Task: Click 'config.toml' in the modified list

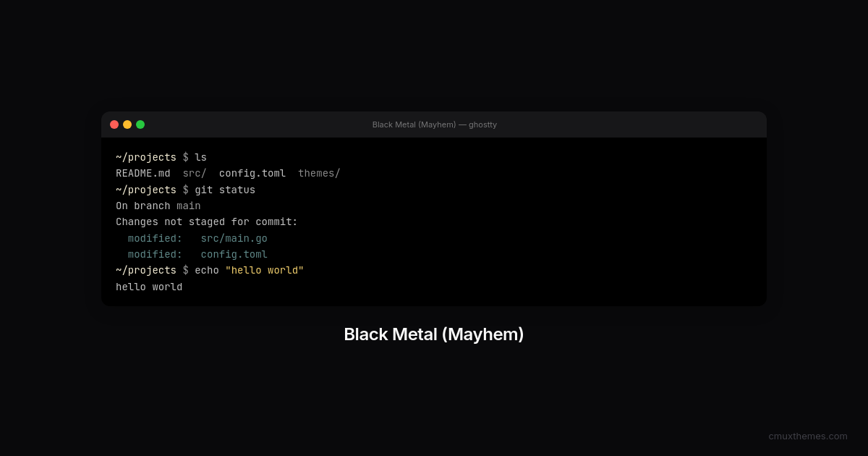Action: pos(234,255)
